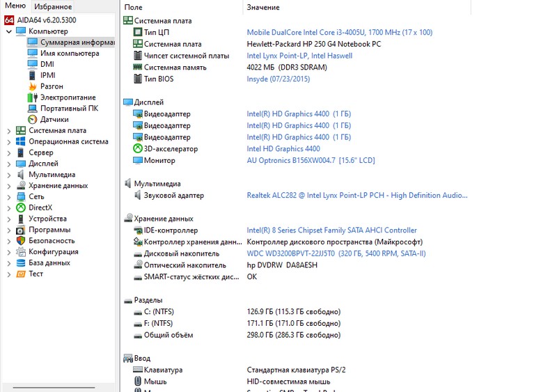Switch to the Меню tab
The image size is (557, 392).
click(x=15, y=6)
